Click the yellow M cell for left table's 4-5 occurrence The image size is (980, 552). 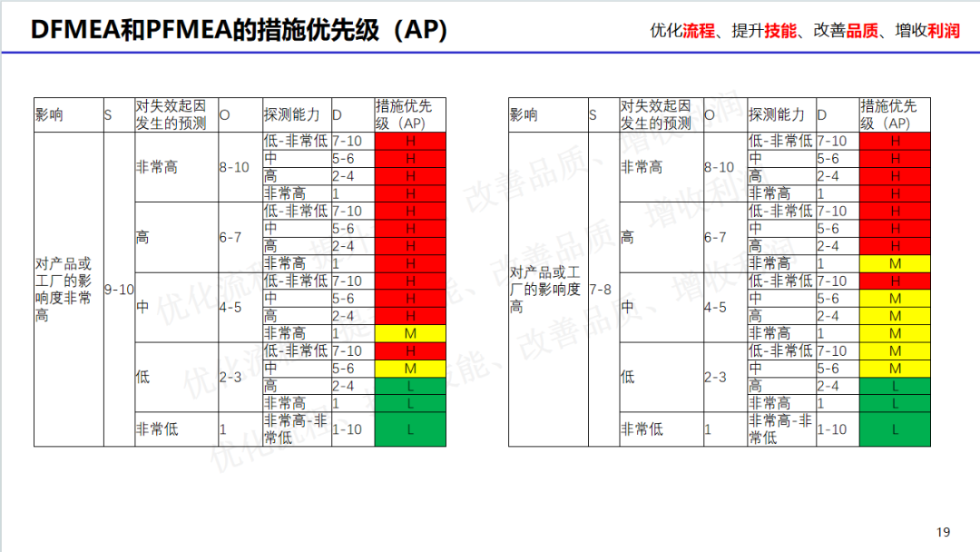coord(410,333)
